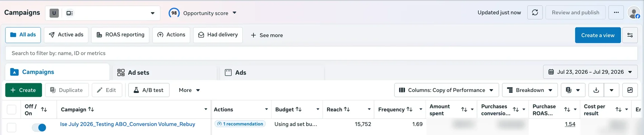Open the charts panel icon
Image resolution: width=644 pixels, height=135 pixels.
[630, 90]
